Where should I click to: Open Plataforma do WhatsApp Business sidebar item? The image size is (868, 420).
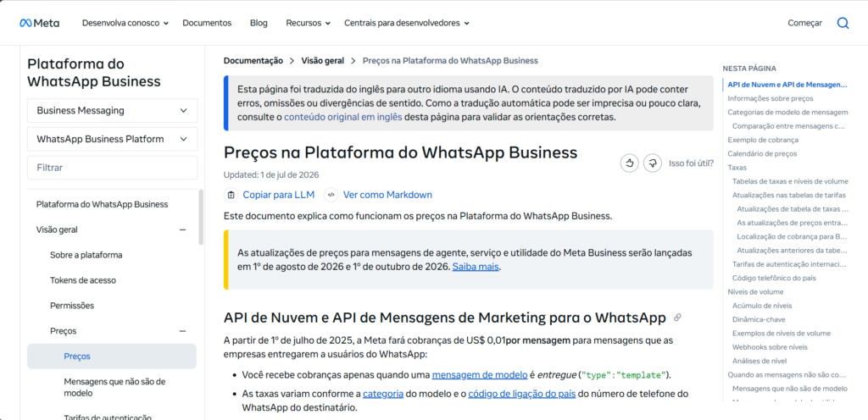point(102,204)
